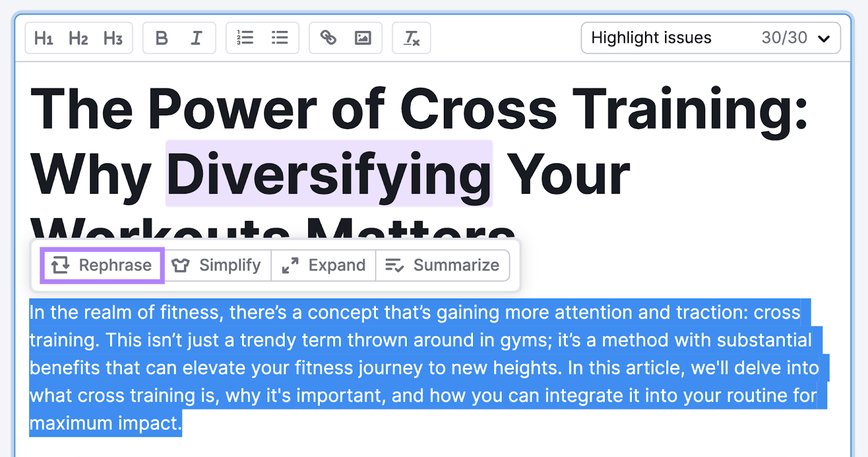Screen dimensions: 868x457
Task: Clear text formatting
Action: pos(411,38)
